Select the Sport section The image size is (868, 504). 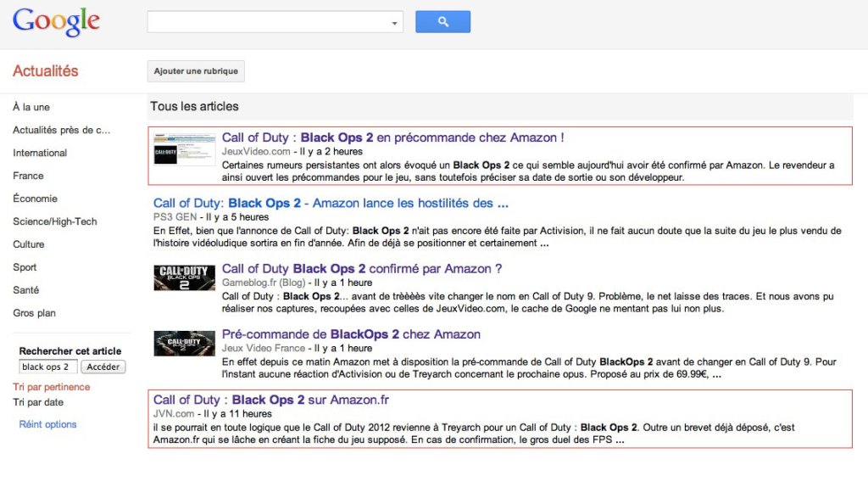coord(25,267)
